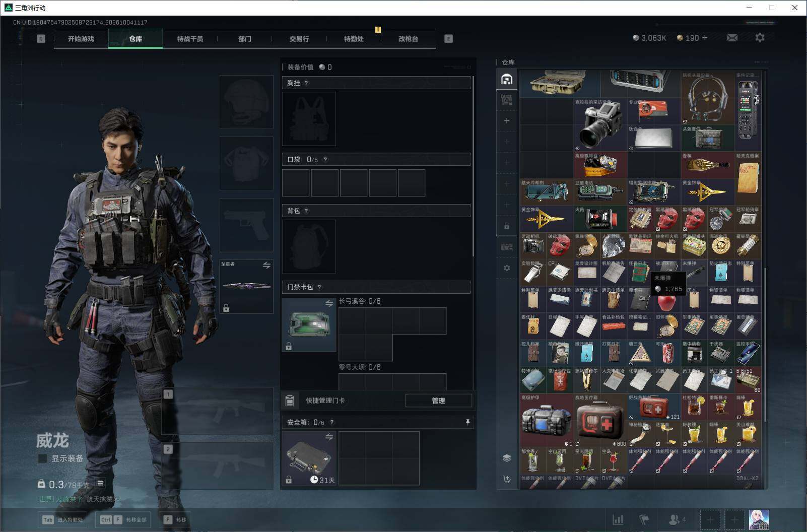807x532 pixels.
Task: Toggle the 显示装备 checkbox
Action: point(43,458)
